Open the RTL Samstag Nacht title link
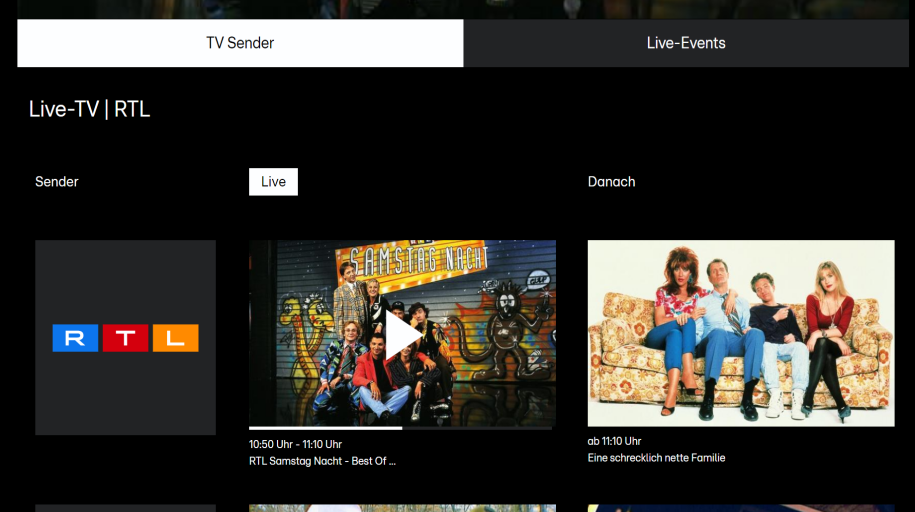Screen dimensions: 915x512 [x=322, y=461]
